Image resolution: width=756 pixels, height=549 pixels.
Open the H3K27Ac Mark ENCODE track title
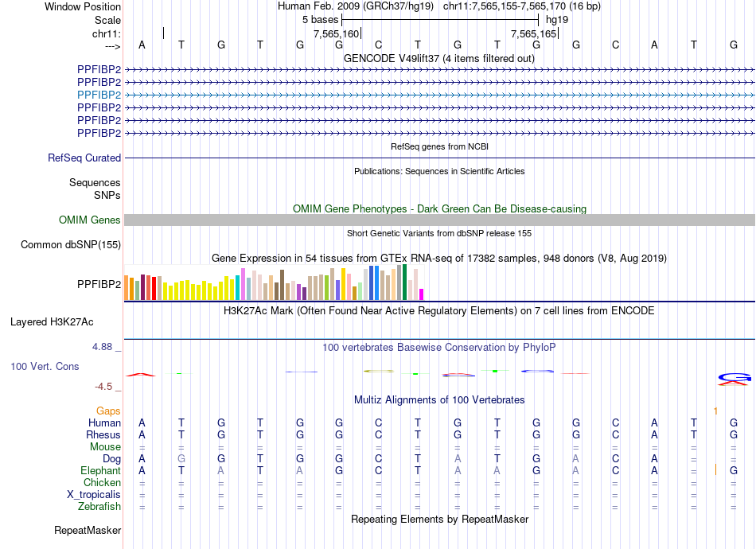click(x=439, y=311)
